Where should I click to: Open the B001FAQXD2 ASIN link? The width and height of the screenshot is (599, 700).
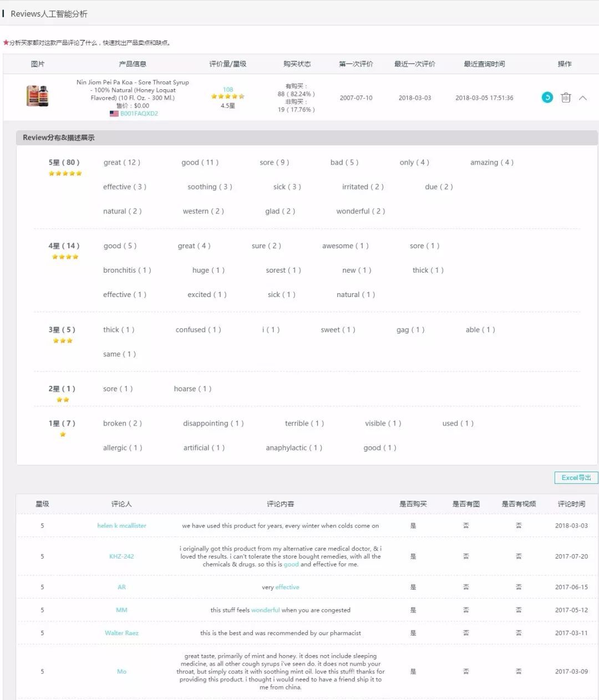139,113
